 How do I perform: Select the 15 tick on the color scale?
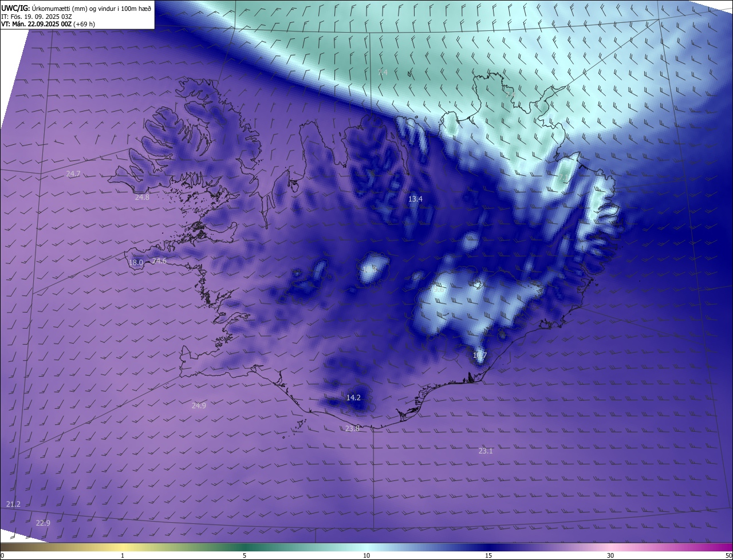[x=488, y=555]
